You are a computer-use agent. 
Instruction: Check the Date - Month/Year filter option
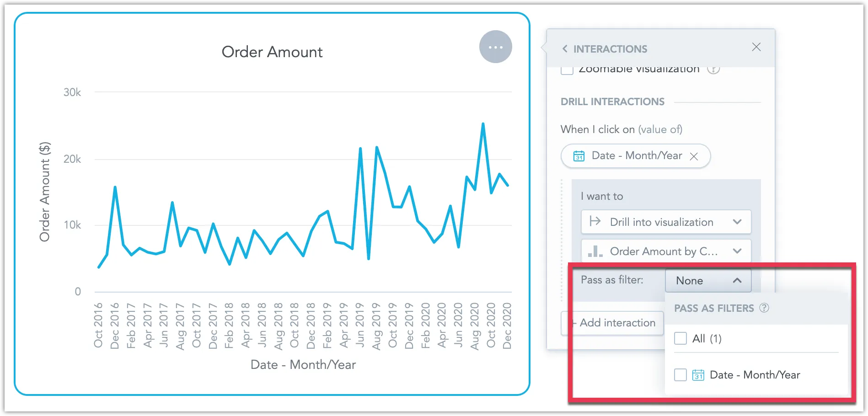[680, 375]
